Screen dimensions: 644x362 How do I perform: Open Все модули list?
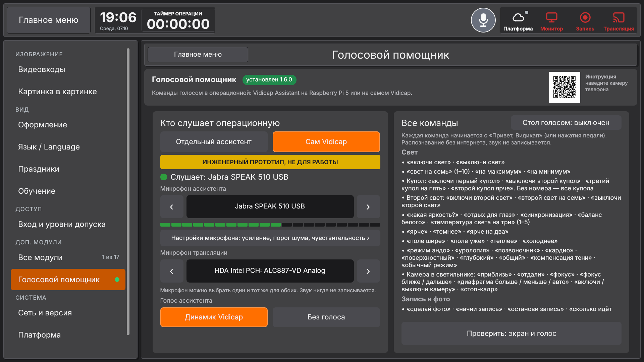pos(68,257)
